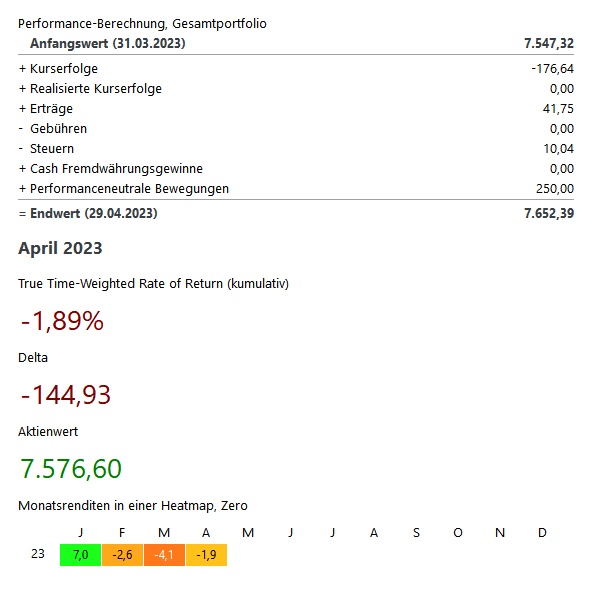Click the Cash Fremdwährungsgewinne row
Screen dimensions: 594x593
(296, 169)
